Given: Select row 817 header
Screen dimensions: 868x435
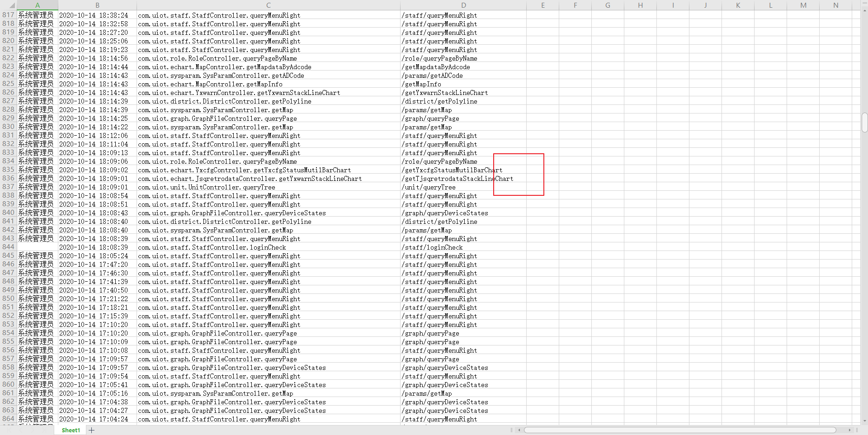Looking at the screenshot, I should point(8,15).
